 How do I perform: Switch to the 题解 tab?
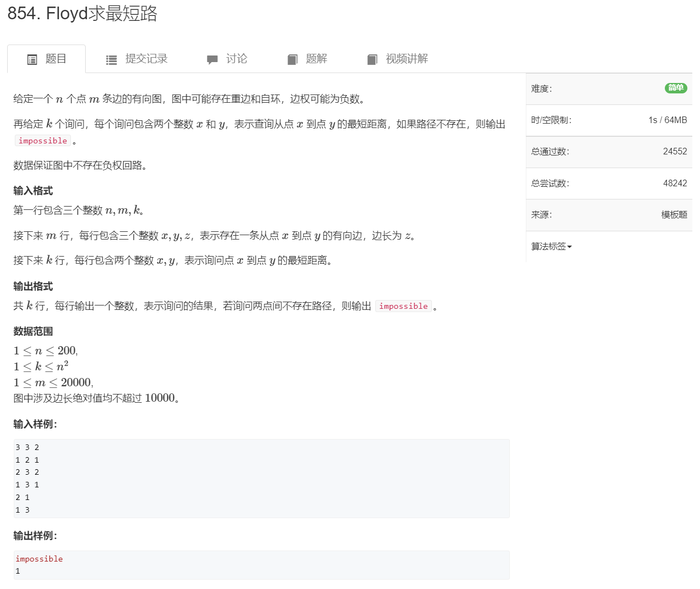[x=307, y=59]
